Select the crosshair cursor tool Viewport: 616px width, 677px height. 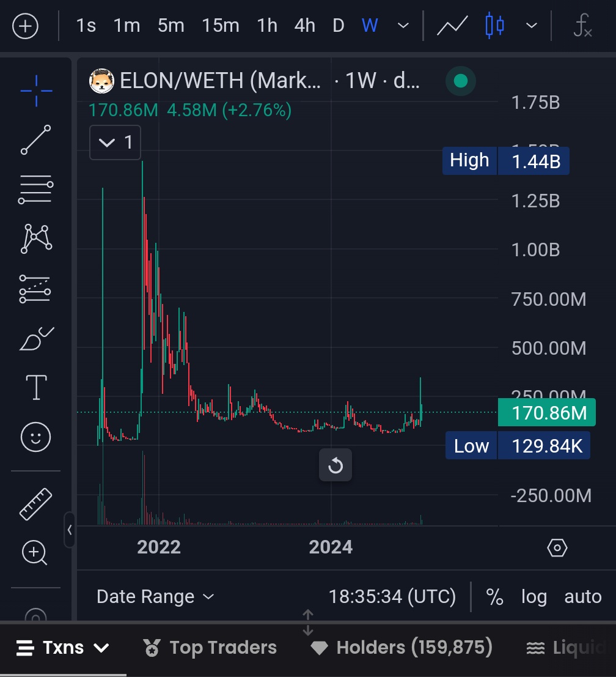click(x=36, y=91)
